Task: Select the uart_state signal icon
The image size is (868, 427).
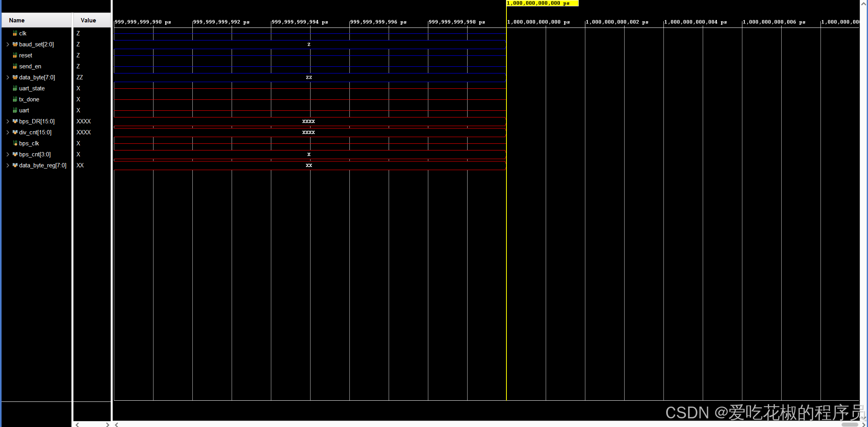Action: point(15,88)
